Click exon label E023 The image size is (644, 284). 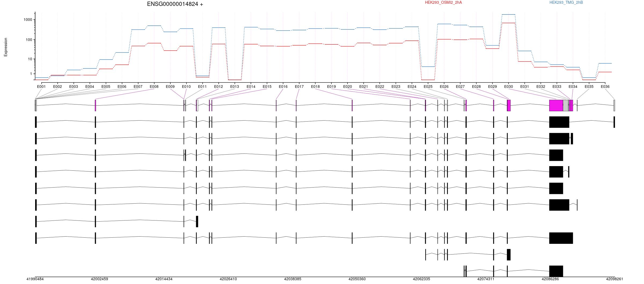(396, 87)
